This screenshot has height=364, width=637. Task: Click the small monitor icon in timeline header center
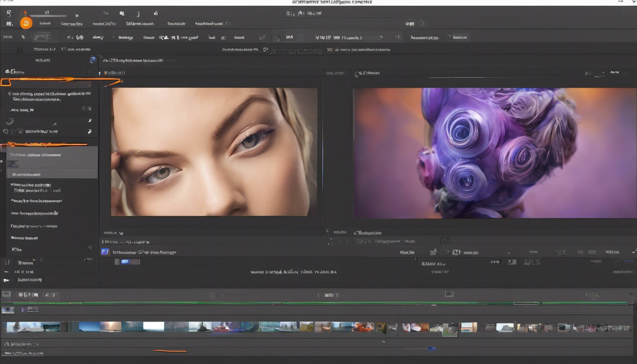(449, 294)
